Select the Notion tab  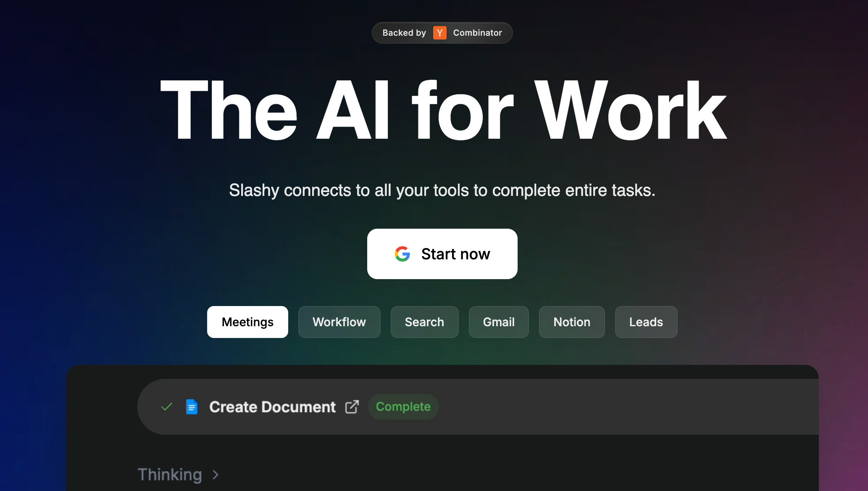coord(572,322)
